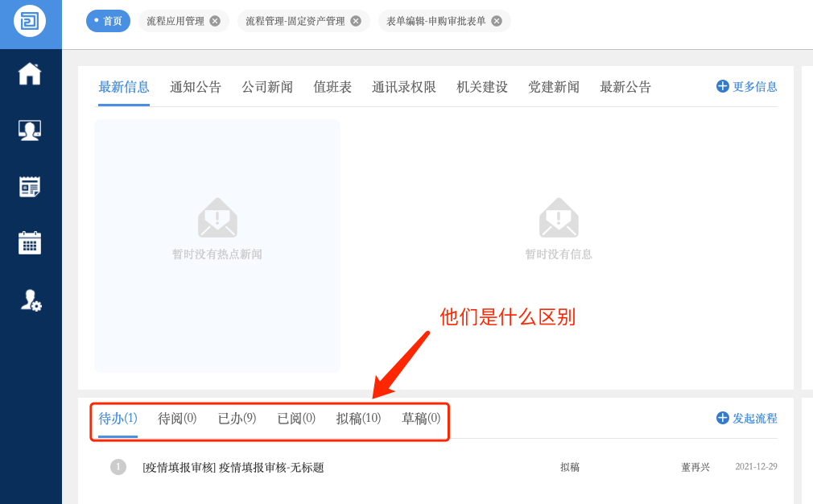
Task: Click the video conference monitor icon
Action: point(30,130)
